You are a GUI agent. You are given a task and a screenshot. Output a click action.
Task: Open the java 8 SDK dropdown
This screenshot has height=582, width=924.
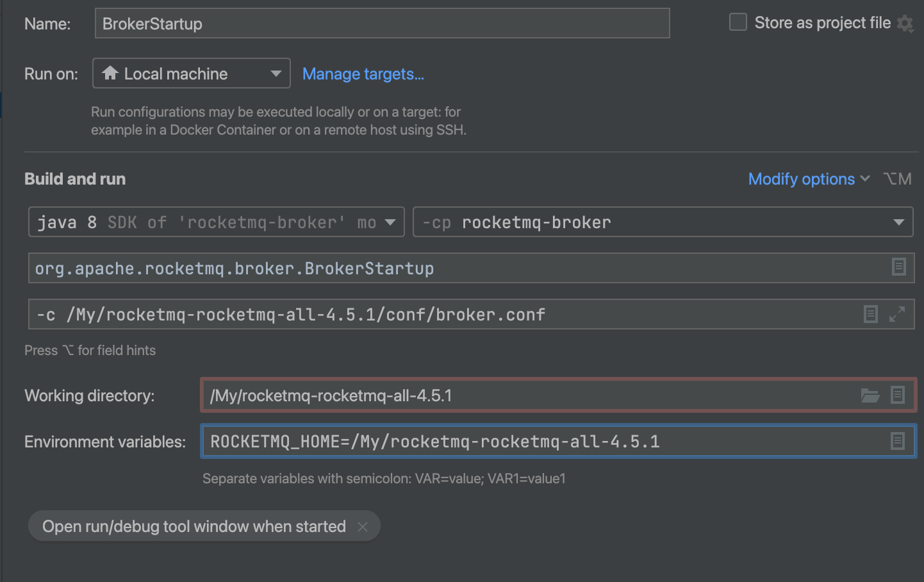217,222
